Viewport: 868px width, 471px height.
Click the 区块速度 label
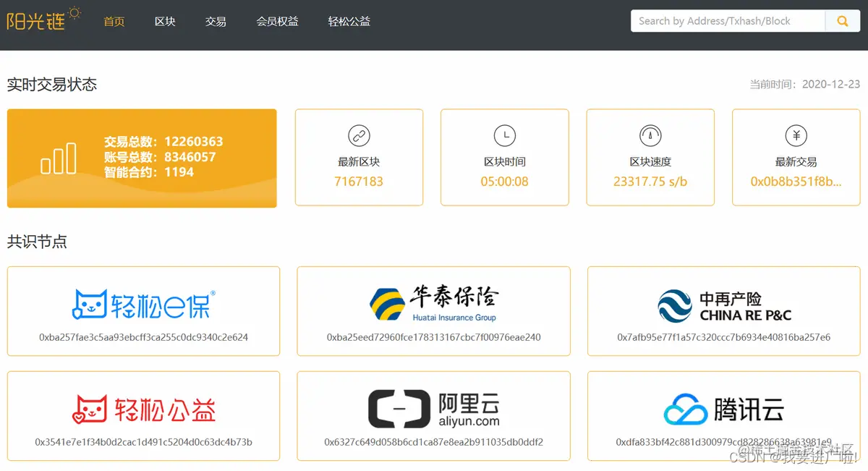point(650,162)
